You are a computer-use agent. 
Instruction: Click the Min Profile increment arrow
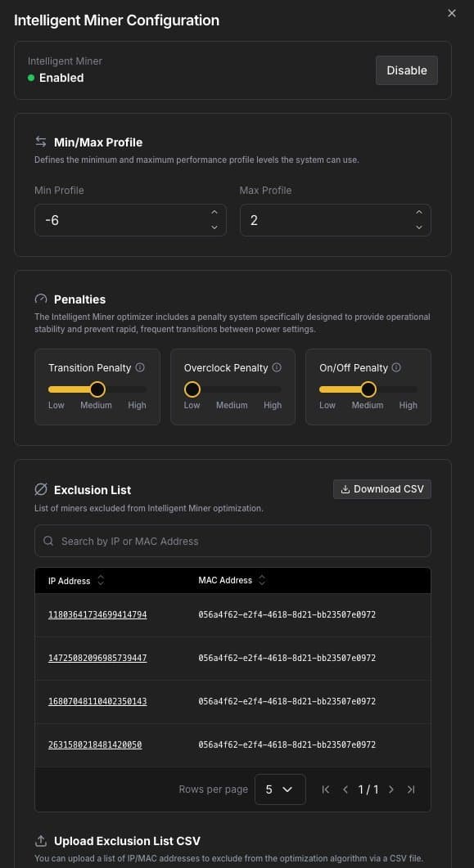coord(214,211)
